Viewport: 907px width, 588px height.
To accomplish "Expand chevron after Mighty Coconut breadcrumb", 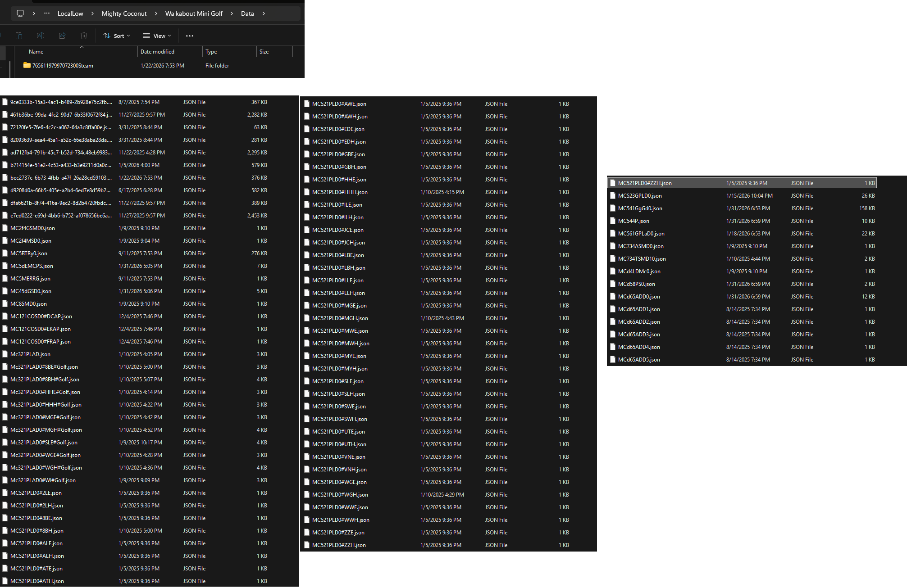I will 156,14.
